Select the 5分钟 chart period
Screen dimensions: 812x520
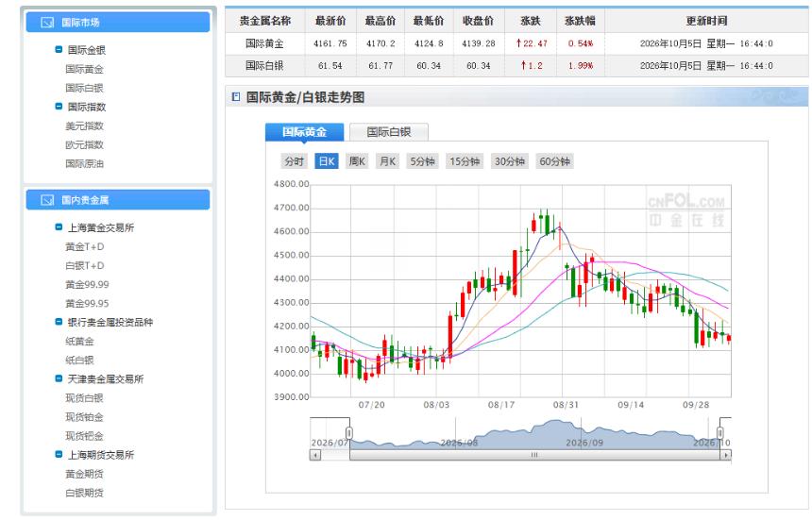(423, 161)
